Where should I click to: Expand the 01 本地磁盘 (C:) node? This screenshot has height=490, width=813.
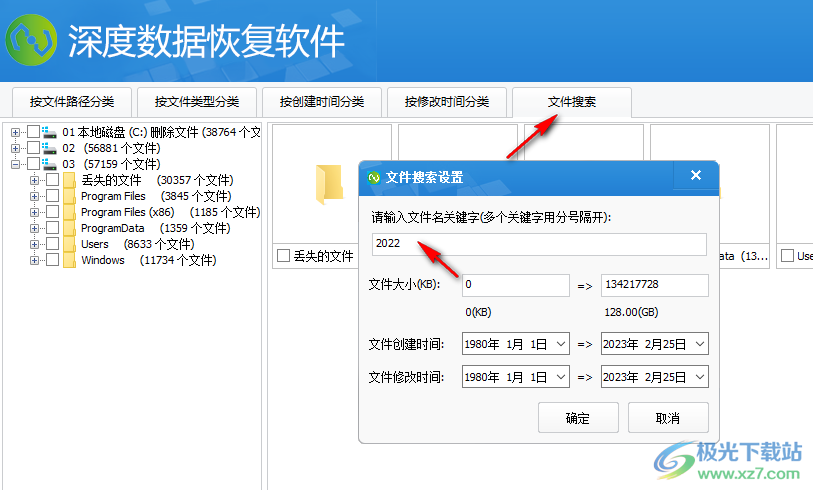click(15, 132)
